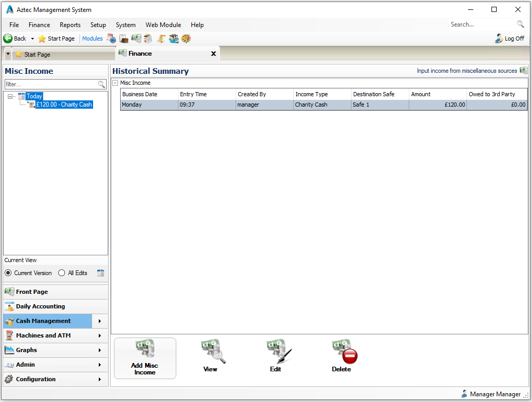Screen dimensions: 532x402
Task: Open the people/staff module icon
Action: [x=174, y=38]
